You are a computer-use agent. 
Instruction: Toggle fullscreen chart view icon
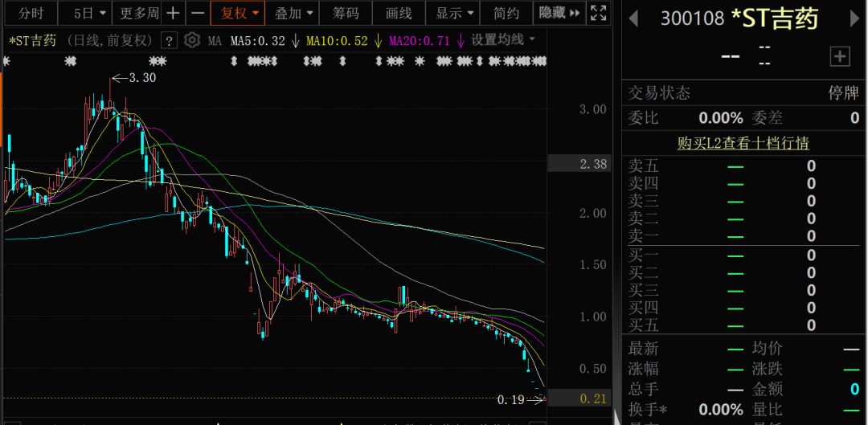coord(598,13)
